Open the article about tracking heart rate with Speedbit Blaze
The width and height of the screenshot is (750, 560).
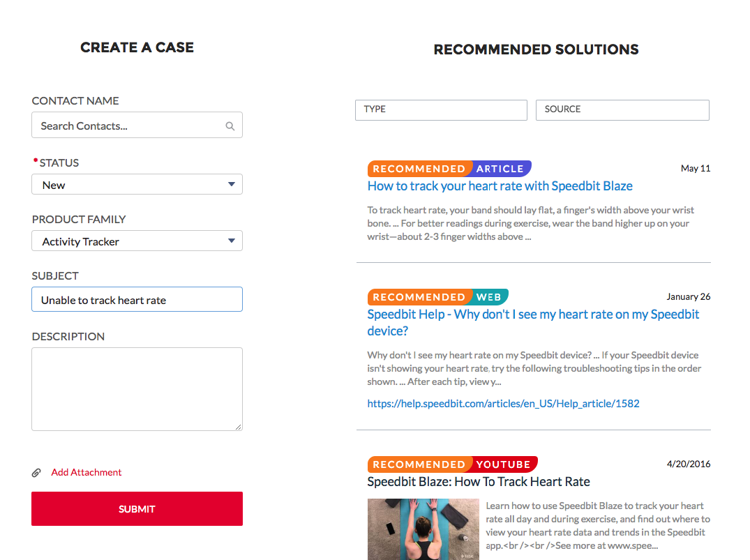pos(500,186)
